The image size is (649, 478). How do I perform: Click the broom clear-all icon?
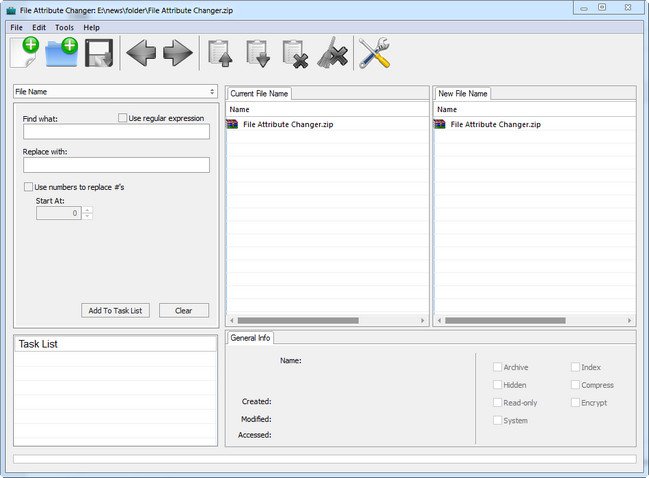pos(332,53)
